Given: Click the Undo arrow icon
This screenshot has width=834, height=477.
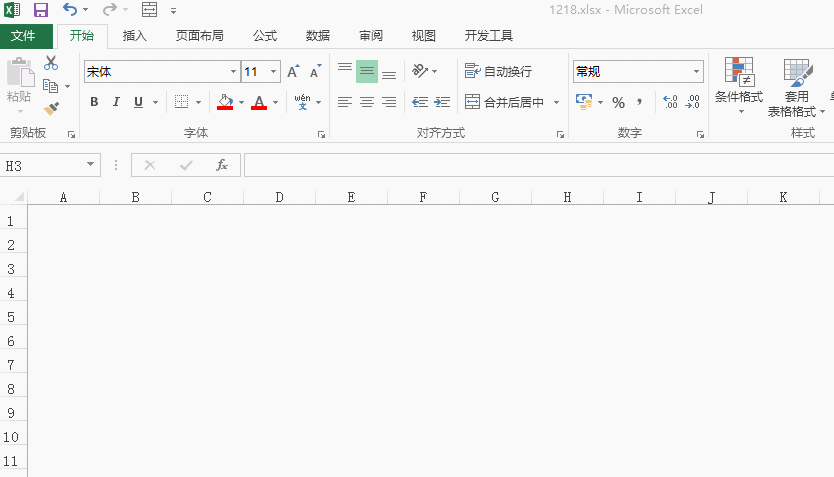Looking at the screenshot, I should pyautogui.click(x=69, y=10).
